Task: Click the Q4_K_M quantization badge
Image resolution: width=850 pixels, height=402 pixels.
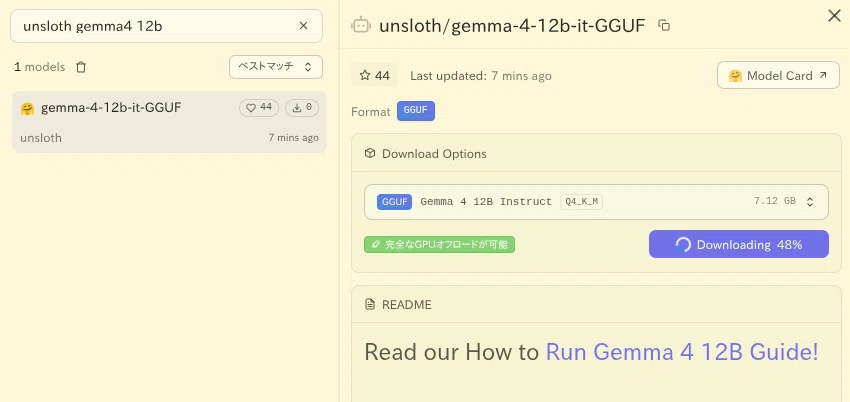Action: click(582, 202)
